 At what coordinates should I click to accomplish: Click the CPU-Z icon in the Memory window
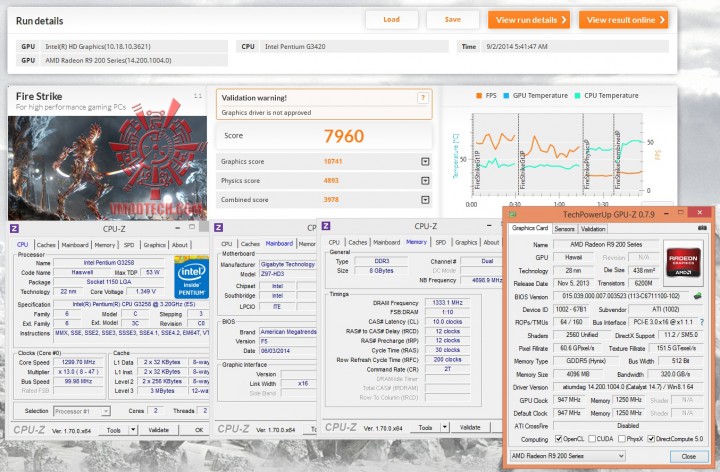326,226
